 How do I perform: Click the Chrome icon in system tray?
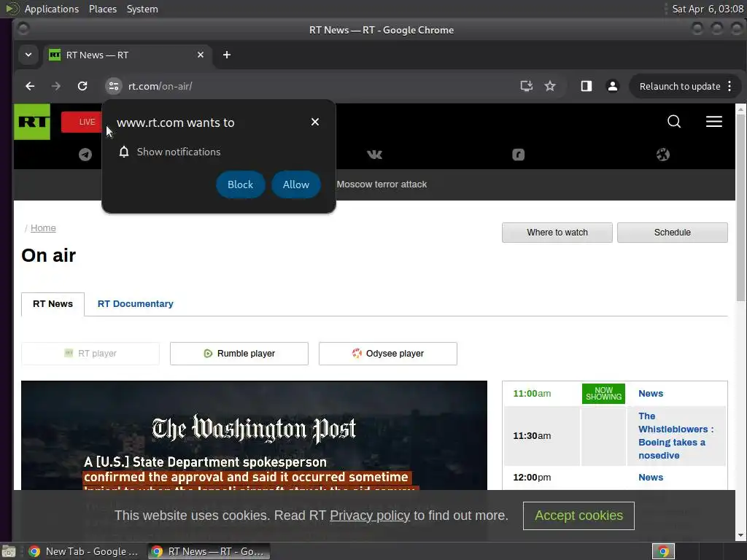663,551
